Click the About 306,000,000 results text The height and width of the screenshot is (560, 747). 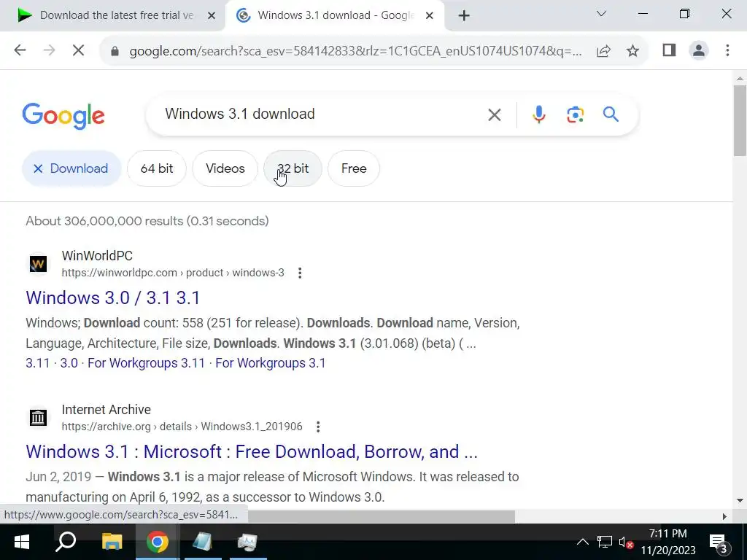point(147,221)
